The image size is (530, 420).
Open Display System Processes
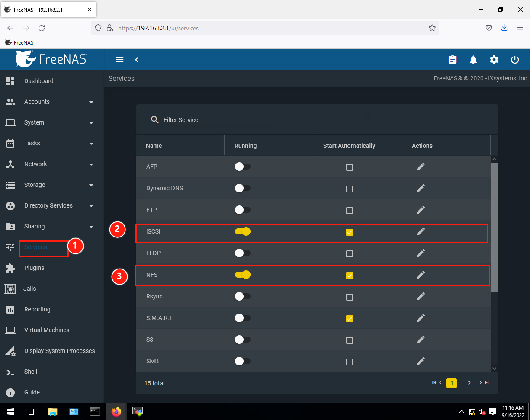pyautogui.click(x=52, y=351)
